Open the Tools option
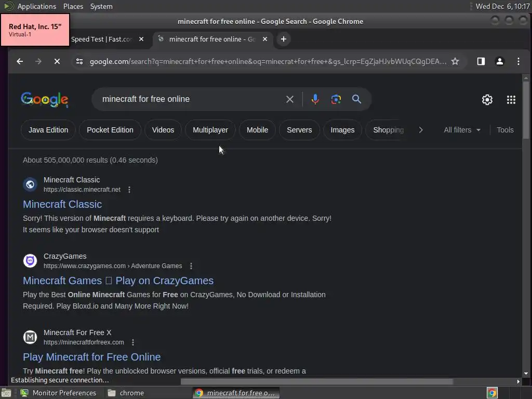This screenshot has width=532, height=399. (505, 130)
